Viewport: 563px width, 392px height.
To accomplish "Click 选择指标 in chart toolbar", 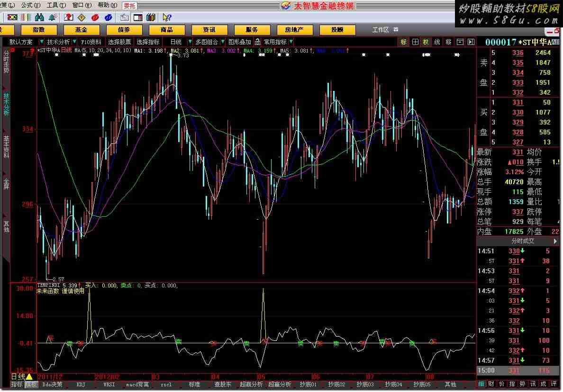I will click(148, 42).
